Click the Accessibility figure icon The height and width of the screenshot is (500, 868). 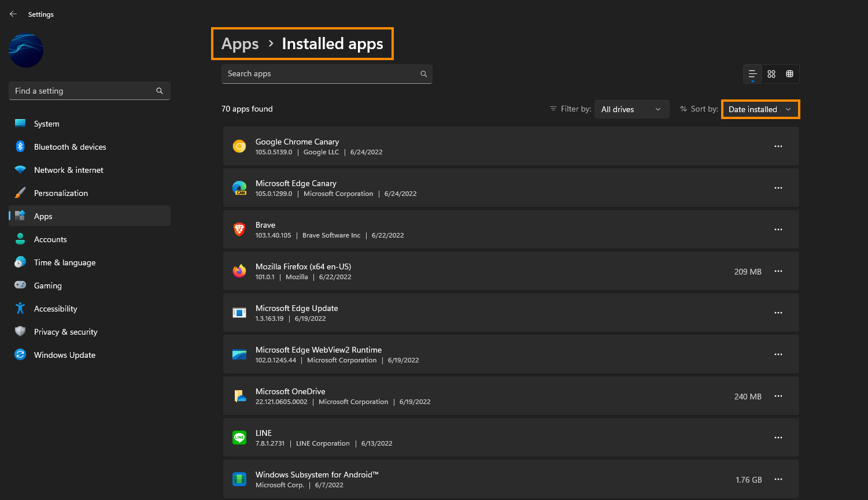point(20,308)
